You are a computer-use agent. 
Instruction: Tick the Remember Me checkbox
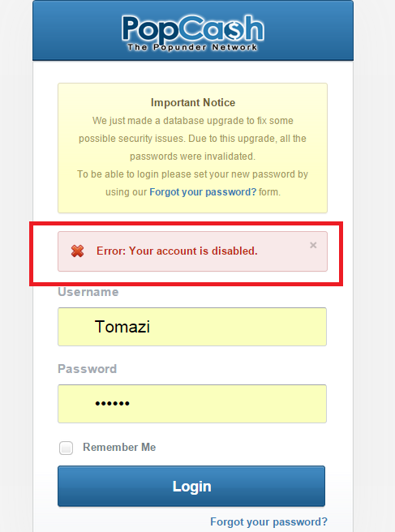(x=66, y=448)
